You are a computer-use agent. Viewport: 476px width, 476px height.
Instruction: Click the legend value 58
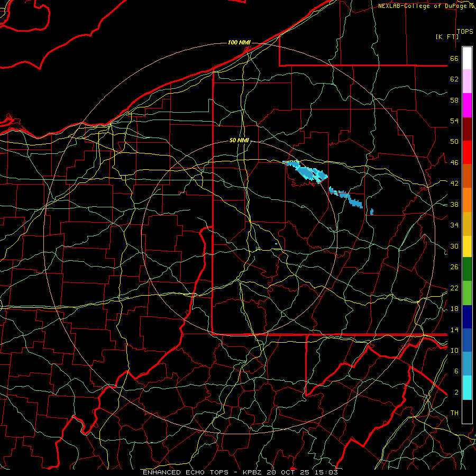click(x=454, y=100)
